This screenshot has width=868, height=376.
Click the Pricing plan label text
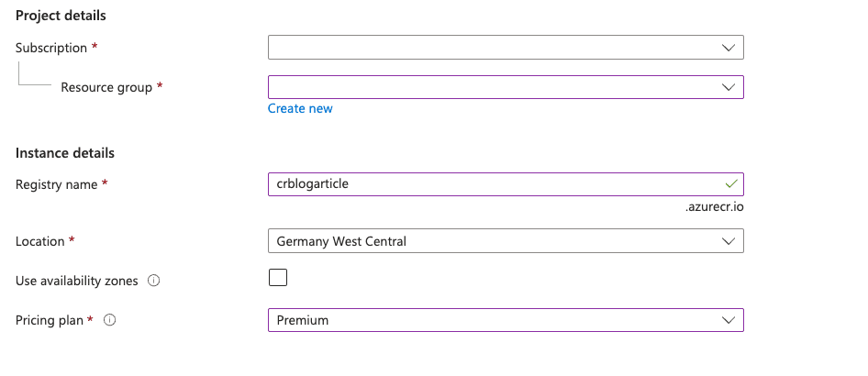pos(50,320)
